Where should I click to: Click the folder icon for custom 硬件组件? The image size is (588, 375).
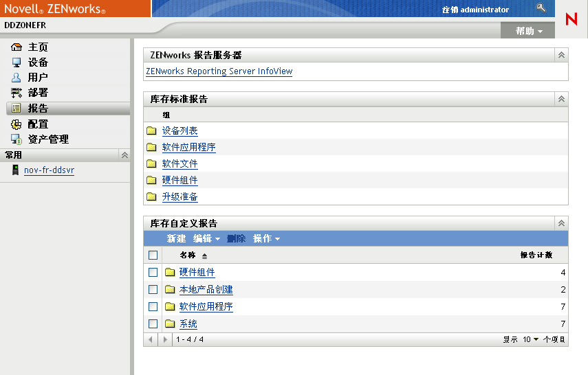point(171,272)
